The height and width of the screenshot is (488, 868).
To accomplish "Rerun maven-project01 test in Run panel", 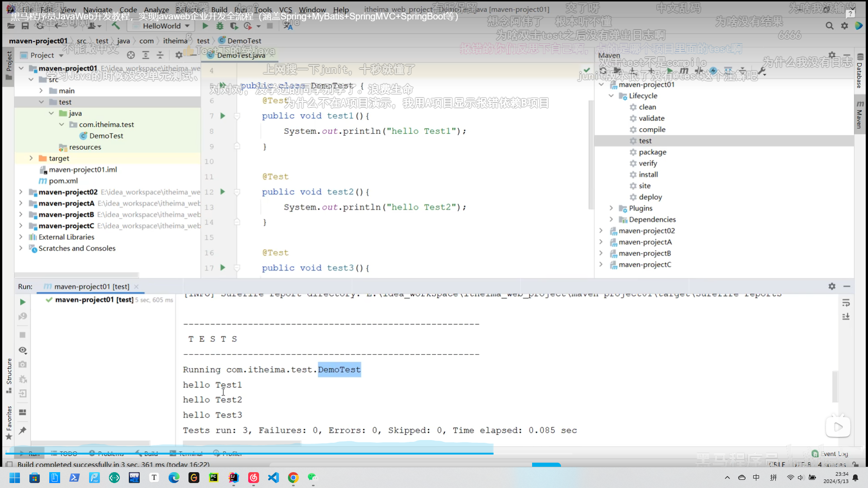I will tap(23, 302).
